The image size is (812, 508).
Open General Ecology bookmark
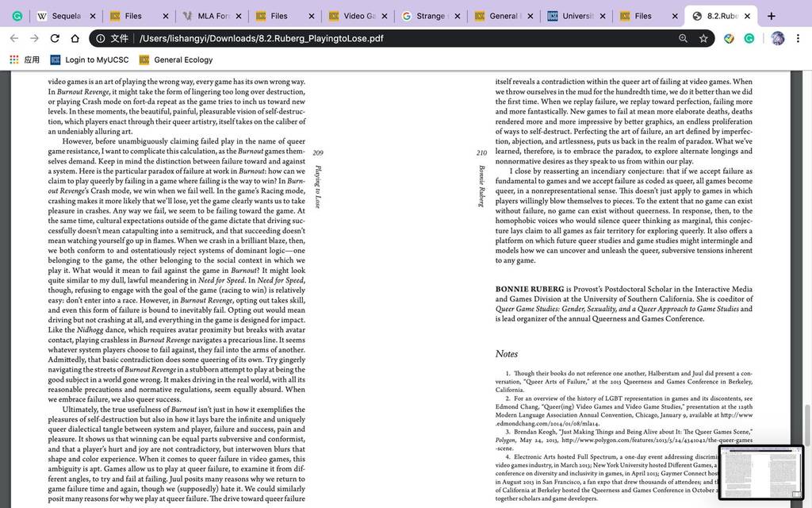pos(176,60)
